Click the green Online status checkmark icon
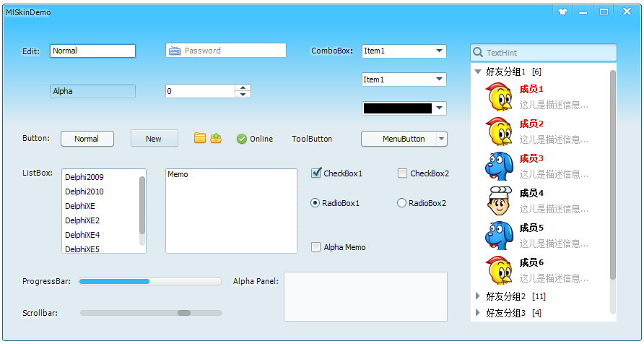 [242, 139]
